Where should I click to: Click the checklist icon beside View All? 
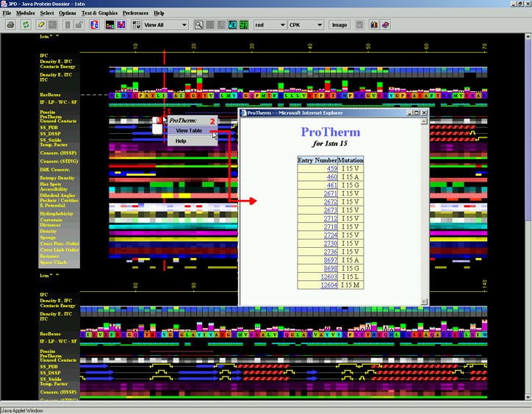[x=137, y=25]
